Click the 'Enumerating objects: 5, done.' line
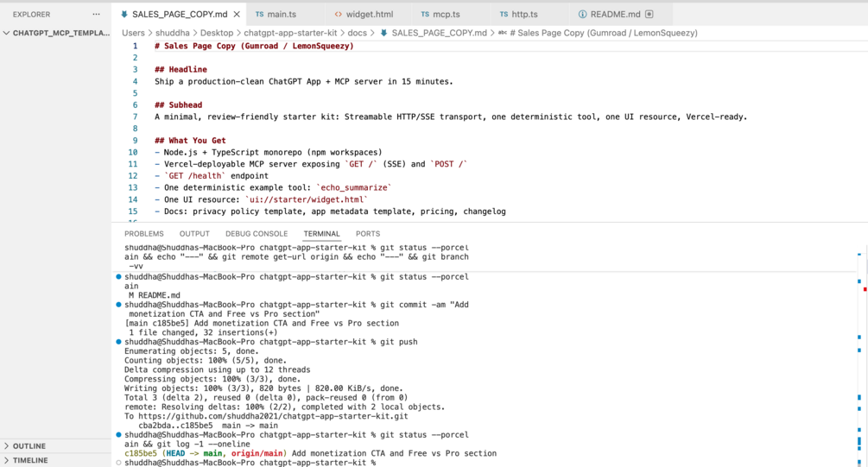Viewport: 868px width, 467px height. click(x=191, y=351)
